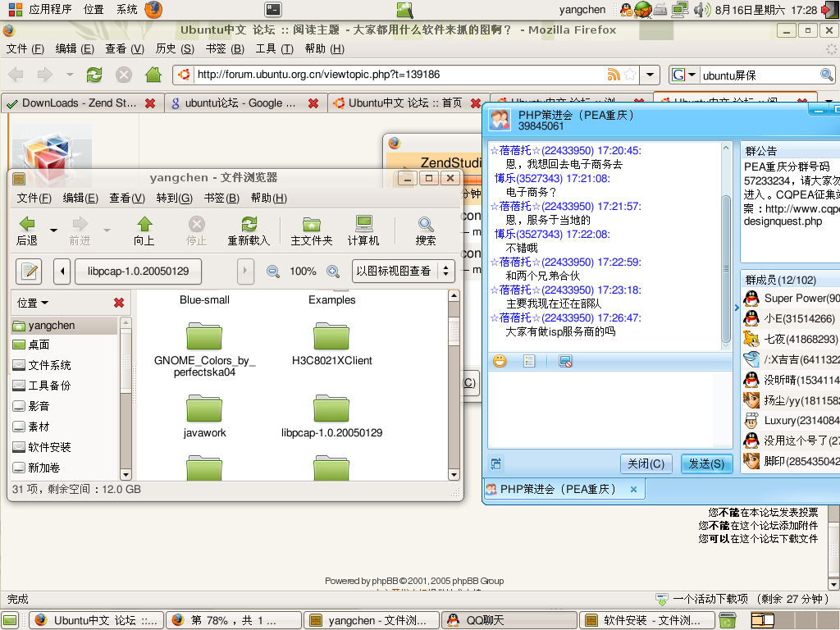Click Back button in file browser toolbar

pos(27,231)
